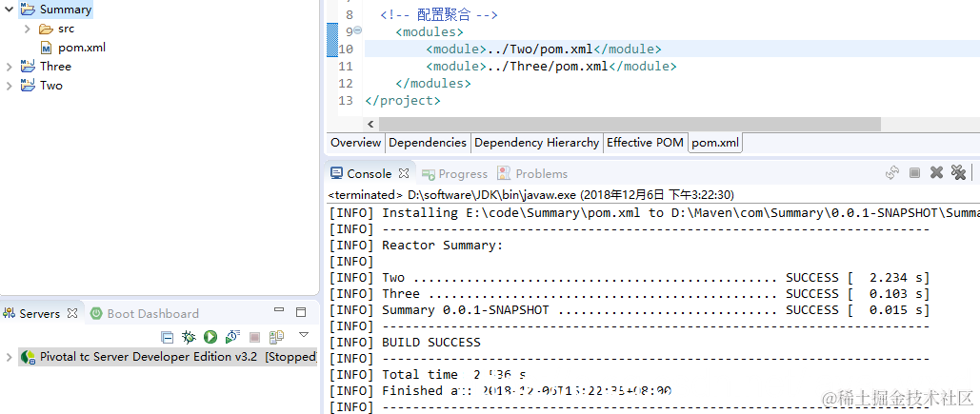
Task: Switch to the Progress tab
Action: coord(454,173)
